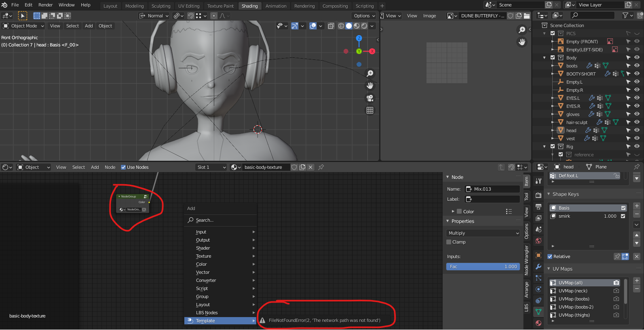Open Object Data properties green triangle tab

pos(538,312)
